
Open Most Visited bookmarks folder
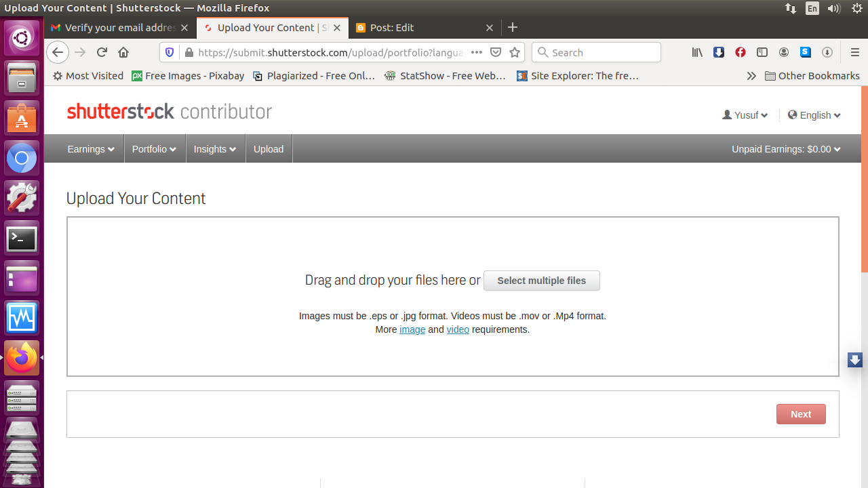pyautogui.click(x=88, y=76)
